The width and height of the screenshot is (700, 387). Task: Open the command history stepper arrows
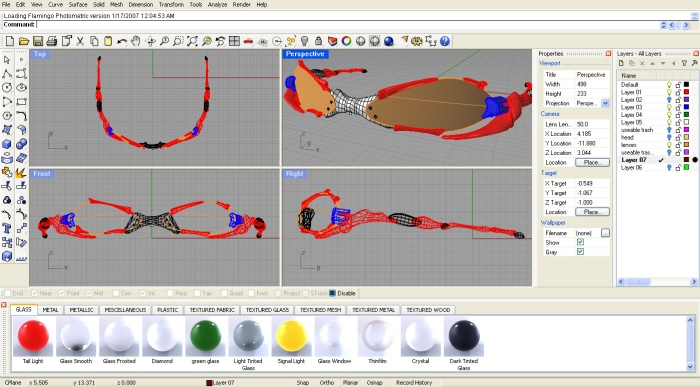point(663,25)
